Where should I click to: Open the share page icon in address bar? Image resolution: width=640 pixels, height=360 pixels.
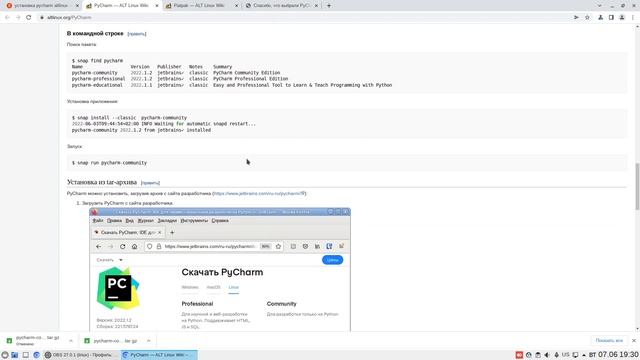[576, 18]
